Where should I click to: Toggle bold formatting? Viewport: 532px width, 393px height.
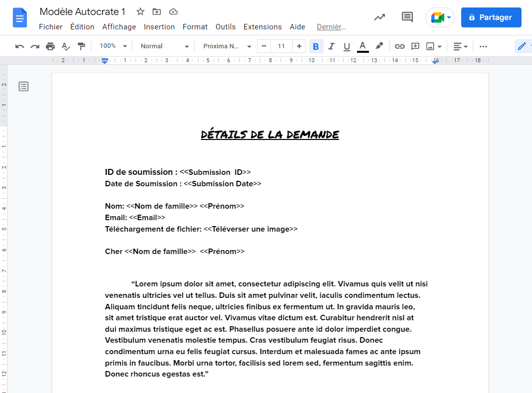(x=316, y=46)
